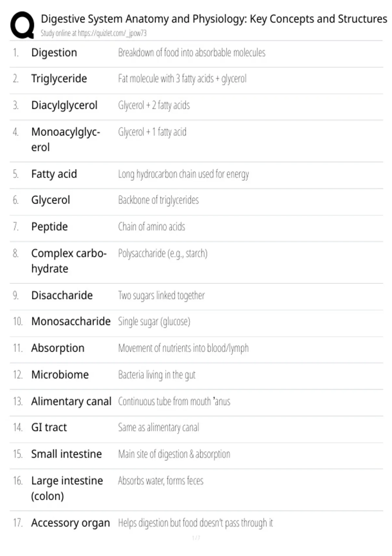The width and height of the screenshot is (392, 556).
Task: Click the Complex carbohydrate term
Action: (69, 261)
